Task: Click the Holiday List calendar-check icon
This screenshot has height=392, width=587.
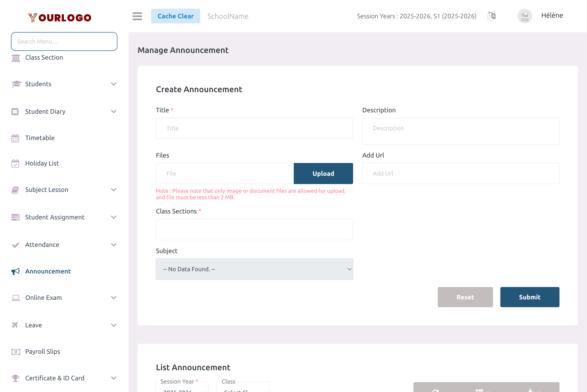Action: click(16, 163)
